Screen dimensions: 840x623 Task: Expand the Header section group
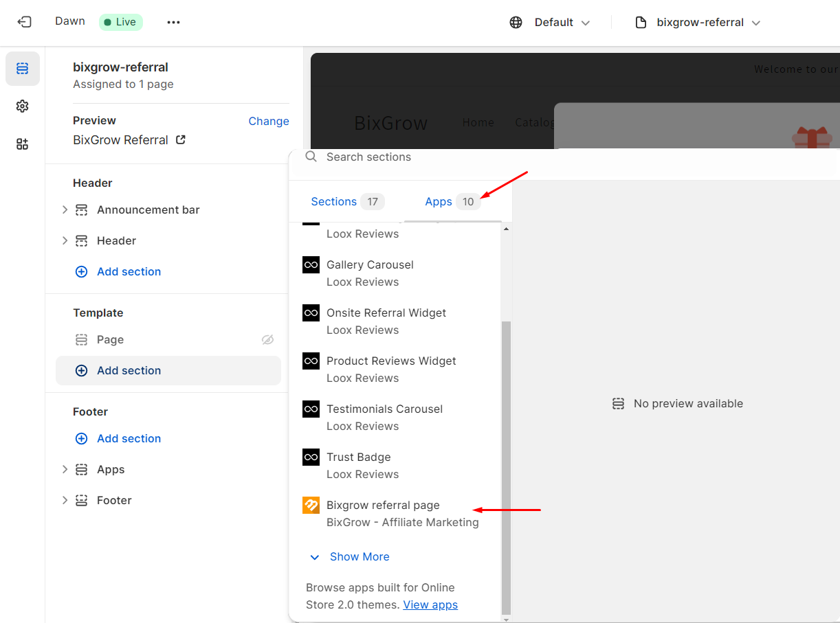[x=65, y=241]
